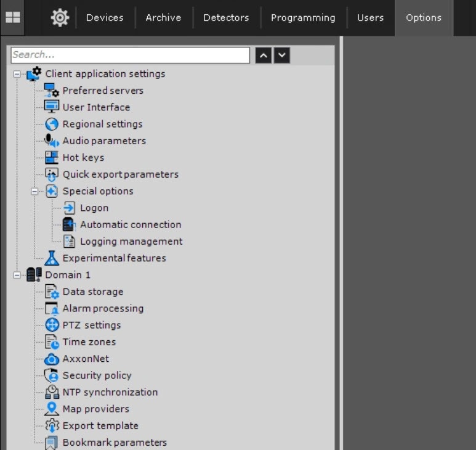Select 'Export template' text entry
The image size is (476, 450).
tap(100, 426)
